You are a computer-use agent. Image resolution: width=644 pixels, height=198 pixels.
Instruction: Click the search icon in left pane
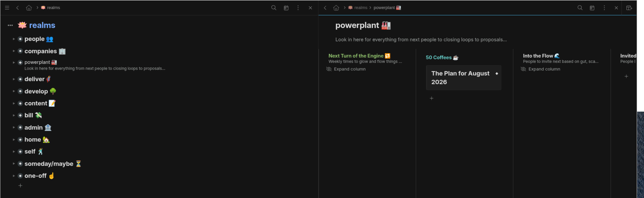coord(274,8)
